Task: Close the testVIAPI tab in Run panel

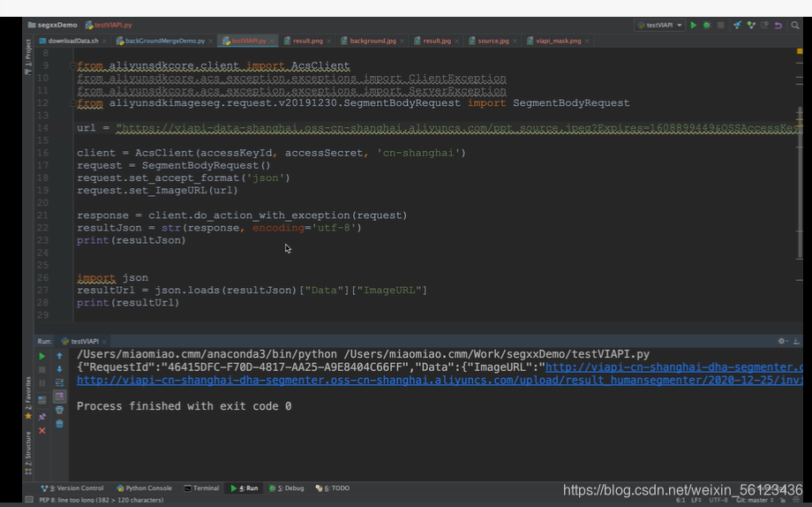Action: [104, 341]
